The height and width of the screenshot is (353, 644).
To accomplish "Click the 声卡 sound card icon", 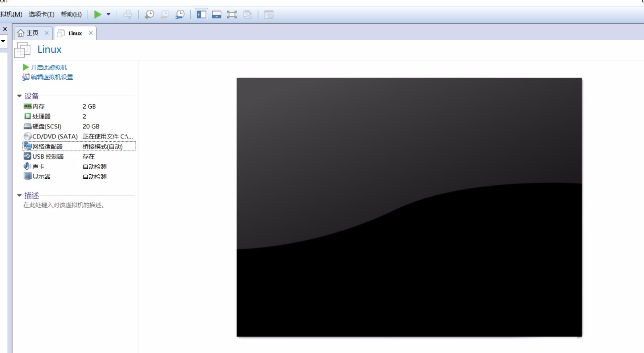I will tap(27, 166).
